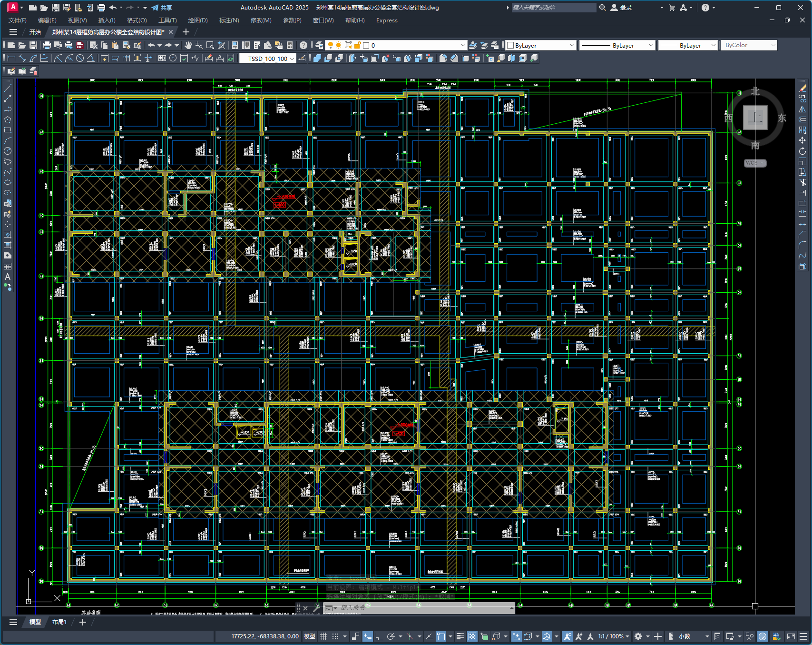
Task: Toggle Clean Screen in status bar
Action: pyautogui.click(x=791, y=636)
